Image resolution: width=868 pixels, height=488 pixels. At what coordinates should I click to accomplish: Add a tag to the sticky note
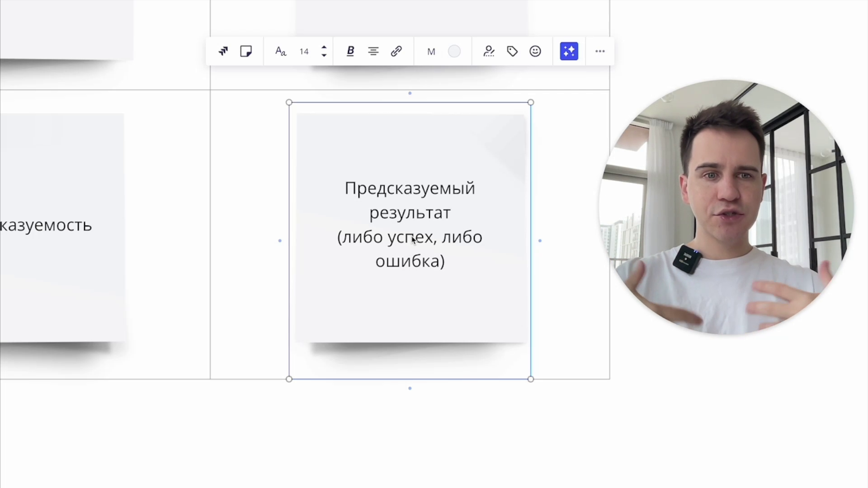(x=512, y=51)
